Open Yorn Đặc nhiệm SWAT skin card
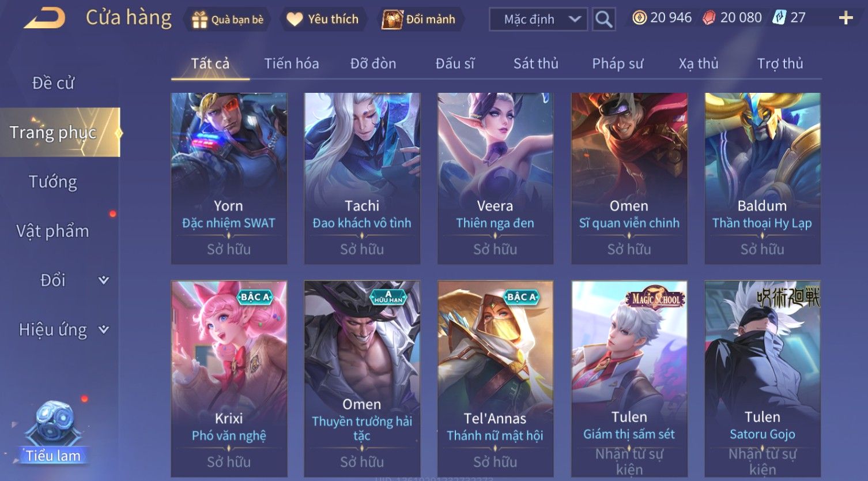Image resolution: width=868 pixels, height=481 pixels. pos(229,178)
